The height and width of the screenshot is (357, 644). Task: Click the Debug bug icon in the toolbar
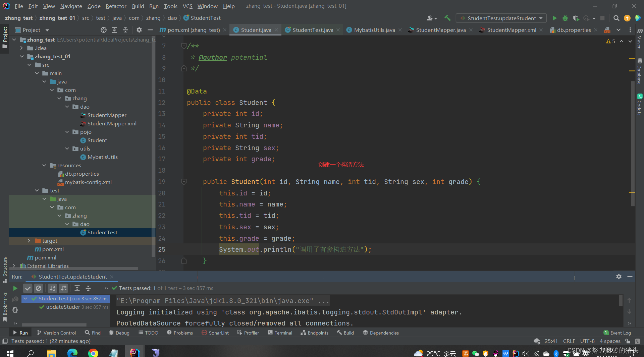point(565,18)
